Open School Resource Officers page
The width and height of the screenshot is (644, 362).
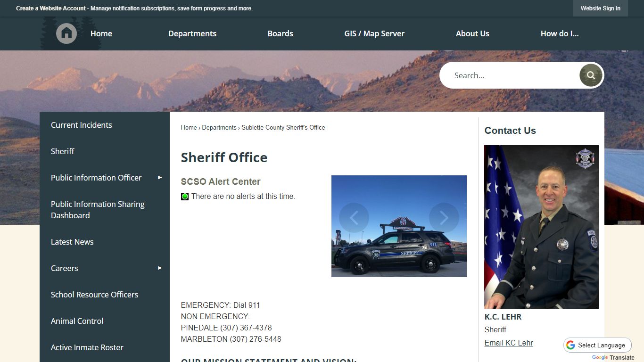click(x=105, y=295)
